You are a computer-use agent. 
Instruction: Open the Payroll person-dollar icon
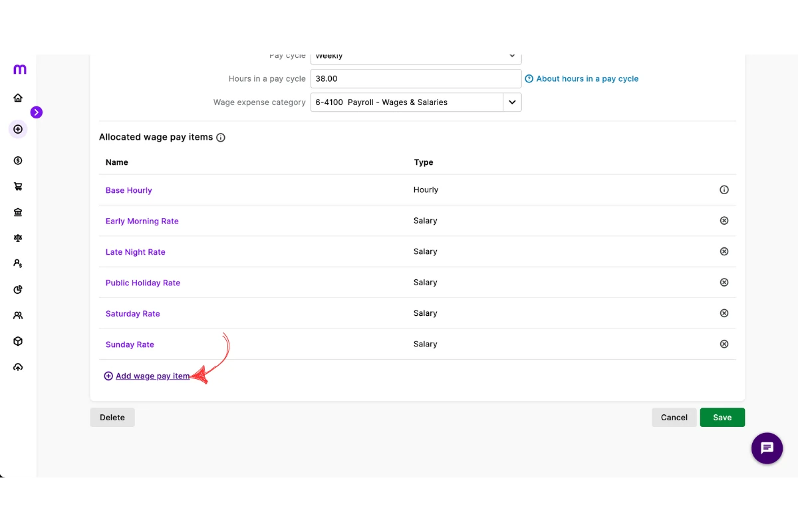click(x=18, y=264)
